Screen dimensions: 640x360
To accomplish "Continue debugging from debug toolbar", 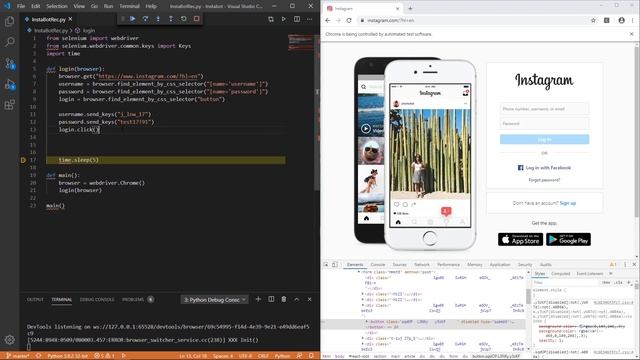I will pos(133,19).
